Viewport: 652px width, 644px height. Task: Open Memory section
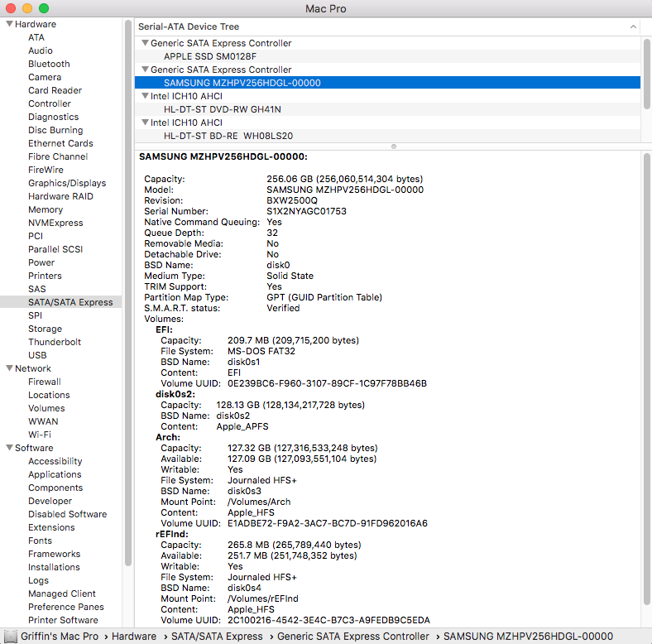46,209
